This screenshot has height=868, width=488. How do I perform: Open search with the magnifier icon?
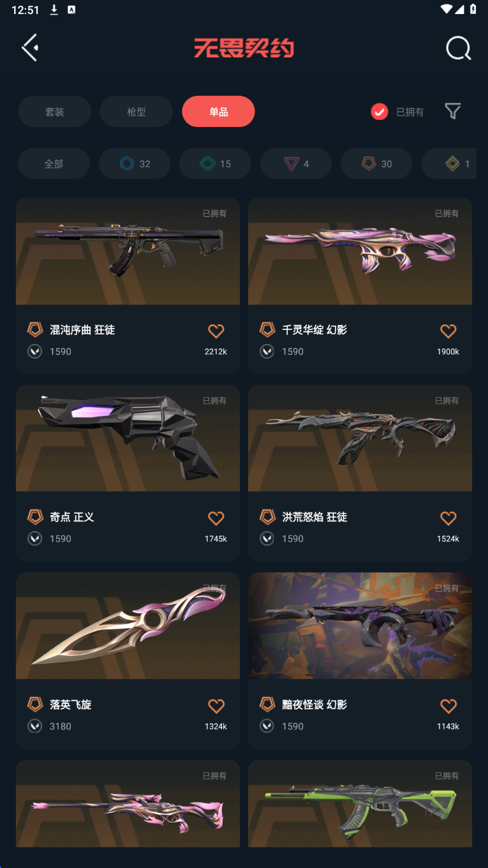click(458, 48)
